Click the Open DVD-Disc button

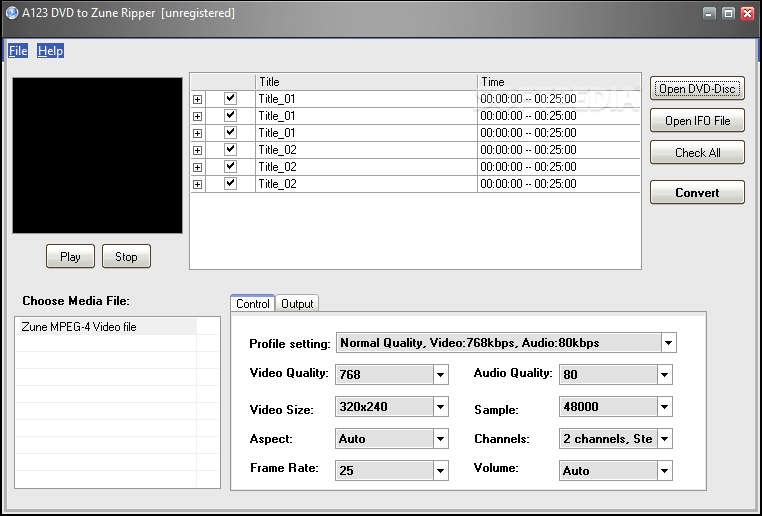click(x=697, y=88)
